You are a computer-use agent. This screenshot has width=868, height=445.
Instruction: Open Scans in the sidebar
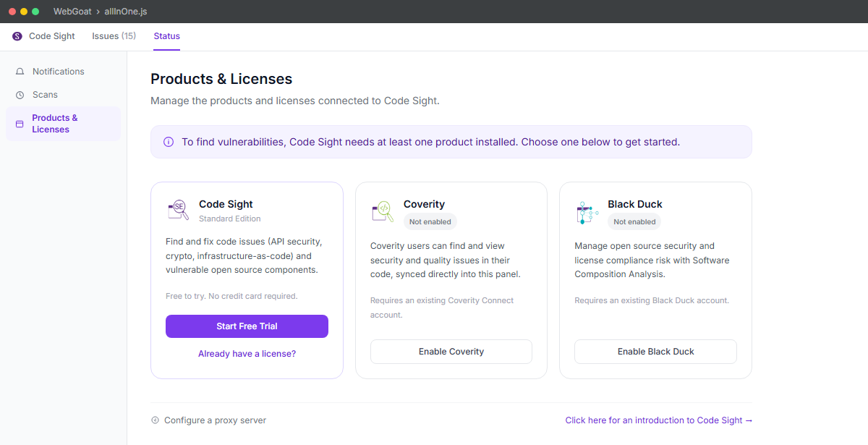[x=63, y=95]
